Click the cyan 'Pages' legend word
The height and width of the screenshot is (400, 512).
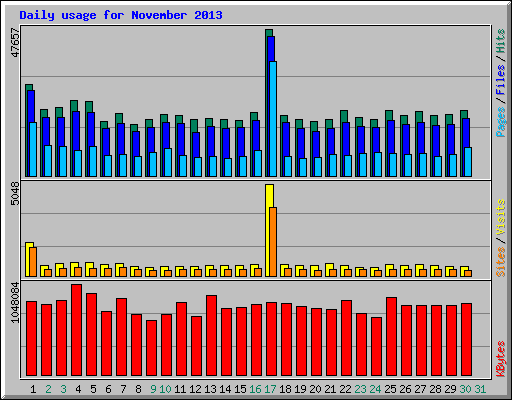[501, 122]
